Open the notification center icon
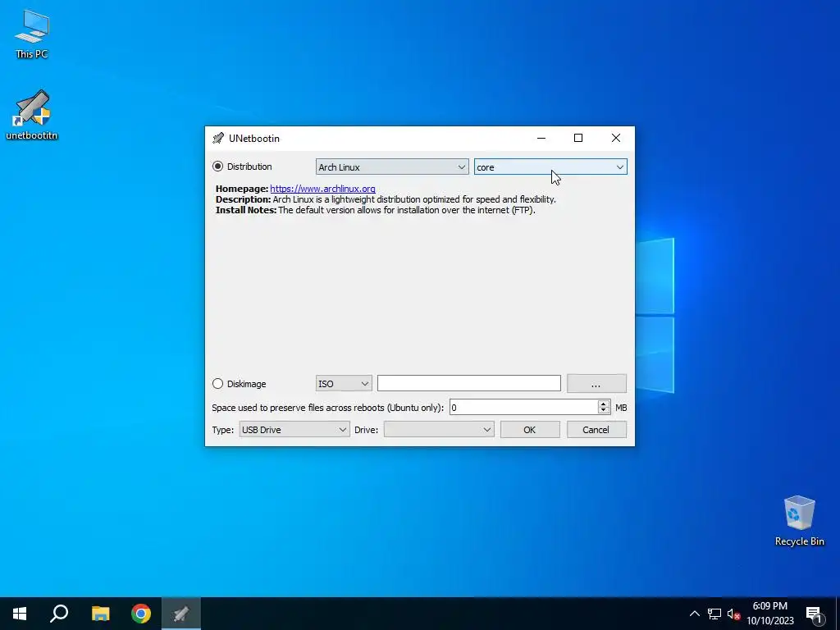 click(814, 614)
